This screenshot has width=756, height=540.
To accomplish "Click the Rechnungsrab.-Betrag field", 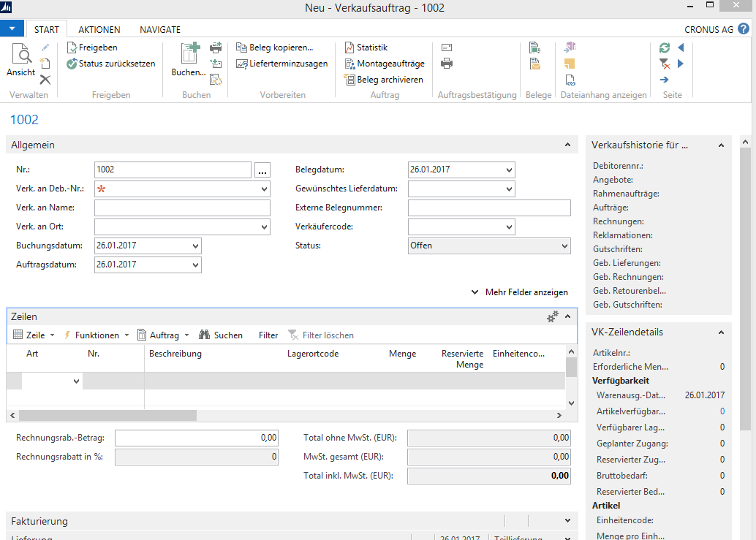I will tap(197, 438).
